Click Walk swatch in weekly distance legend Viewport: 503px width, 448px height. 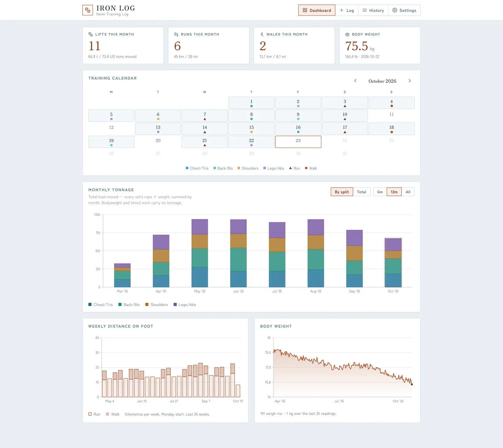click(108, 414)
